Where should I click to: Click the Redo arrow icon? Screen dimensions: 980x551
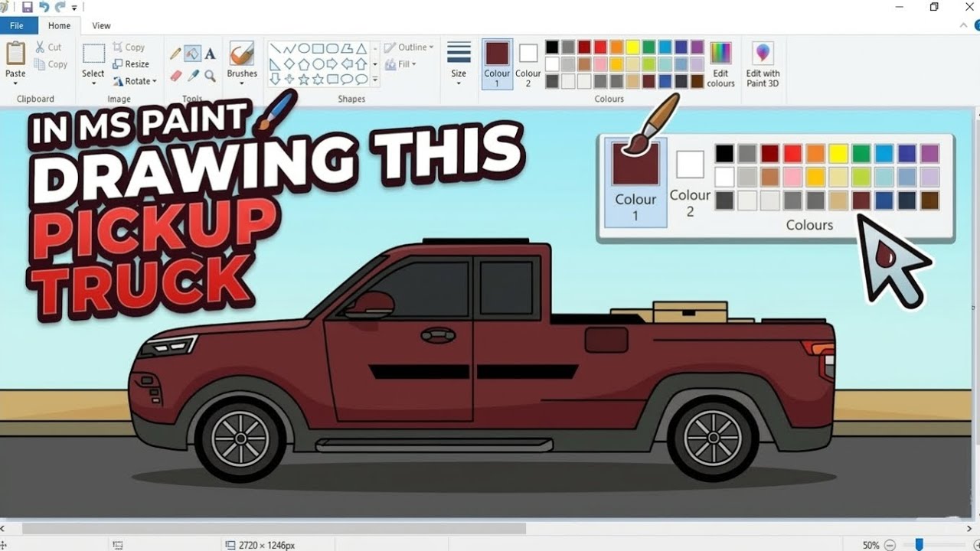(60, 7)
